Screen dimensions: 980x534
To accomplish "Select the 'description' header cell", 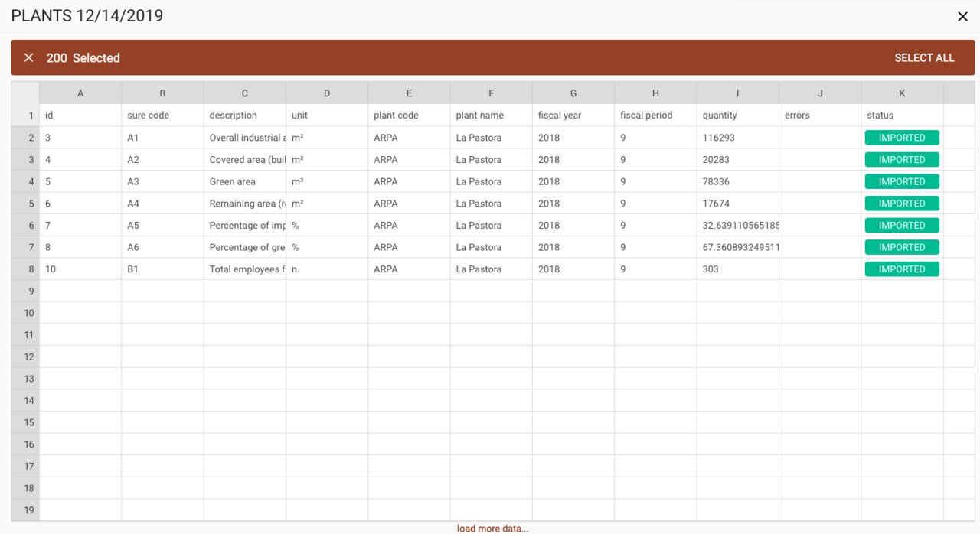I will tap(244, 116).
